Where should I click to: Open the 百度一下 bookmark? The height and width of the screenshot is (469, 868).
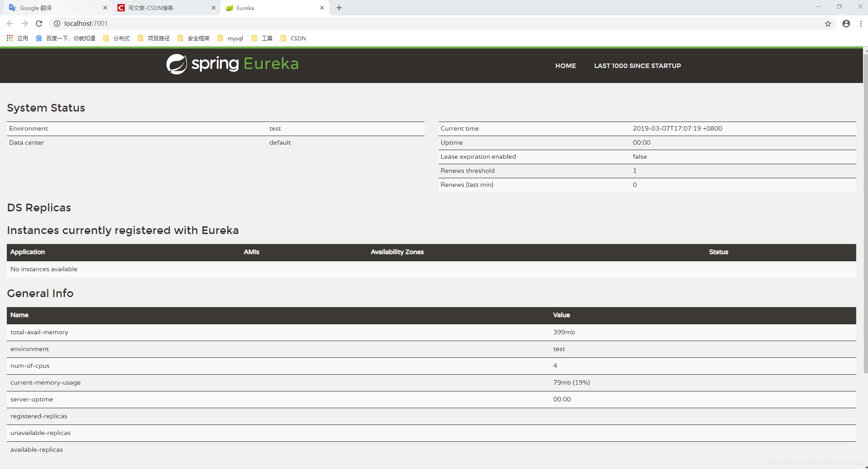tap(66, 38)
